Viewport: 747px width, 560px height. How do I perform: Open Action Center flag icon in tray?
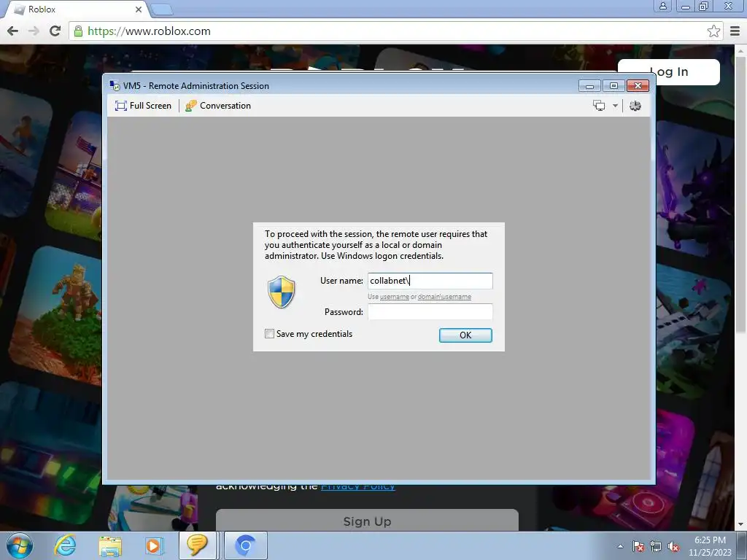tap(638, 546)
